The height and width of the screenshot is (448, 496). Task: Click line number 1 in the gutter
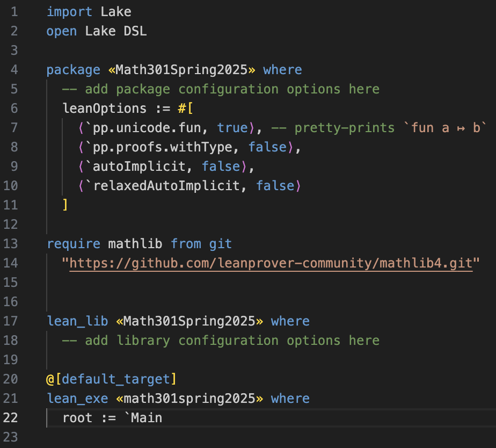(14, 12)
